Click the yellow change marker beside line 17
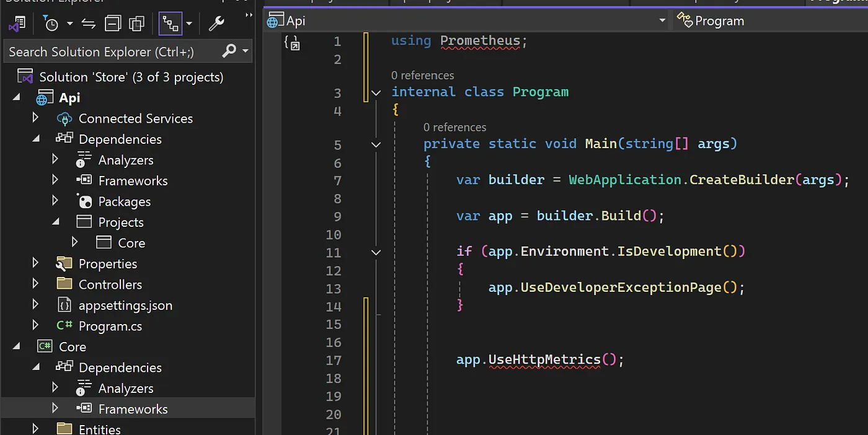This screenshot has height=435, width=868. pos(366,359)
